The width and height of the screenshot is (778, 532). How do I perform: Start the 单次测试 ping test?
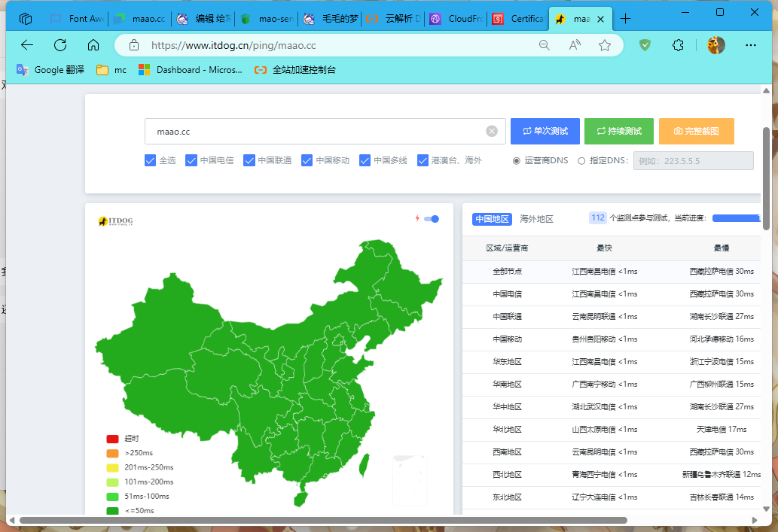[x=545, y=131]
